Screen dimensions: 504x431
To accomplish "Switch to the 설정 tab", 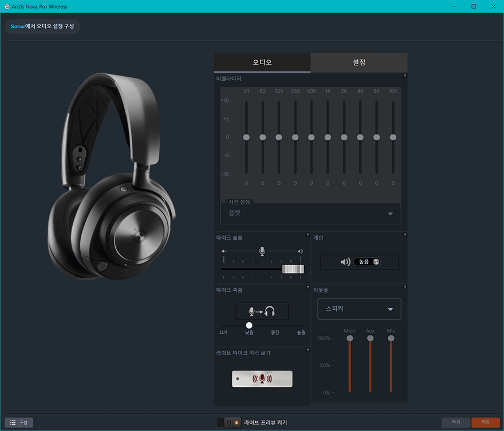I will click(x=359, y=62).
